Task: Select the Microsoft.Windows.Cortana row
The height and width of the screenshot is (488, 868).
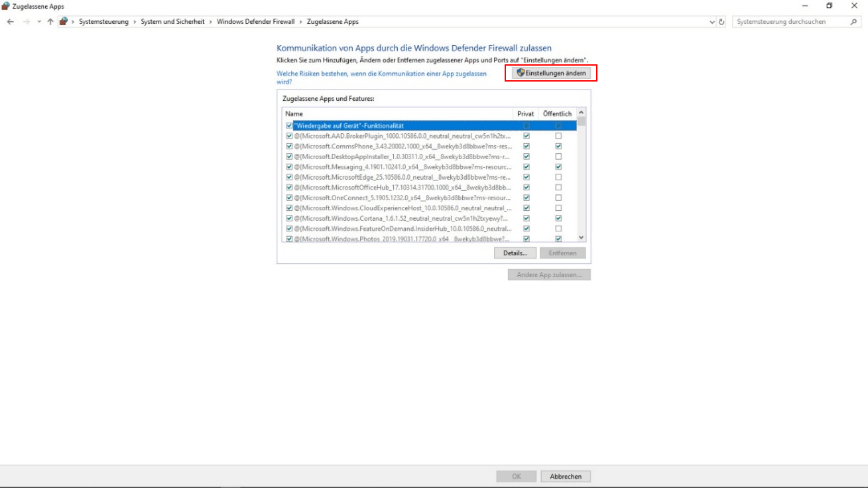Action: coord(430,218)
